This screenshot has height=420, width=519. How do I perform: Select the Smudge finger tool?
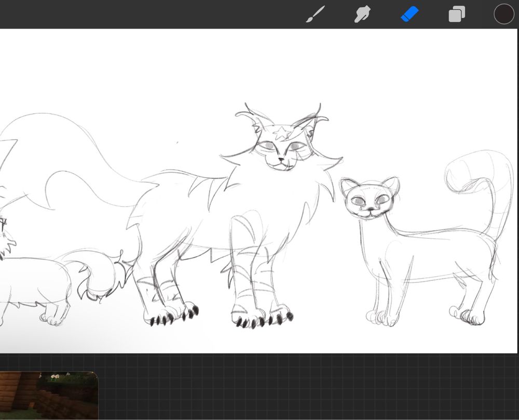point(362,15)
